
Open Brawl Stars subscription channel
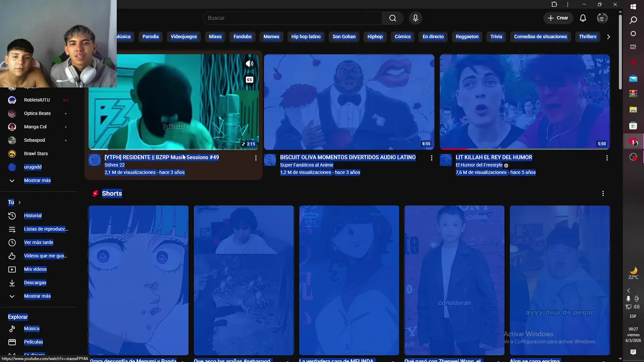point(37,154)
